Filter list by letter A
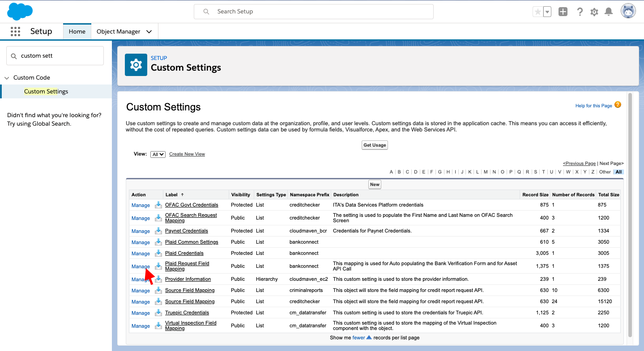This screenshot has height=351, width=644. point(391,172)
